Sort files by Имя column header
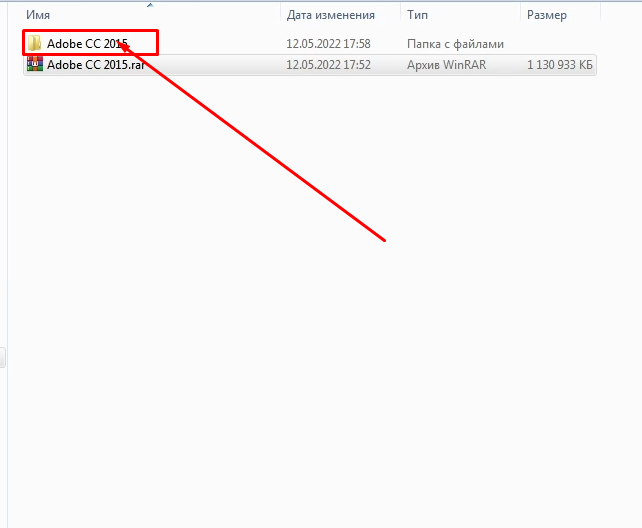Viewport: 642px width, 528px height. click(38, 15)
